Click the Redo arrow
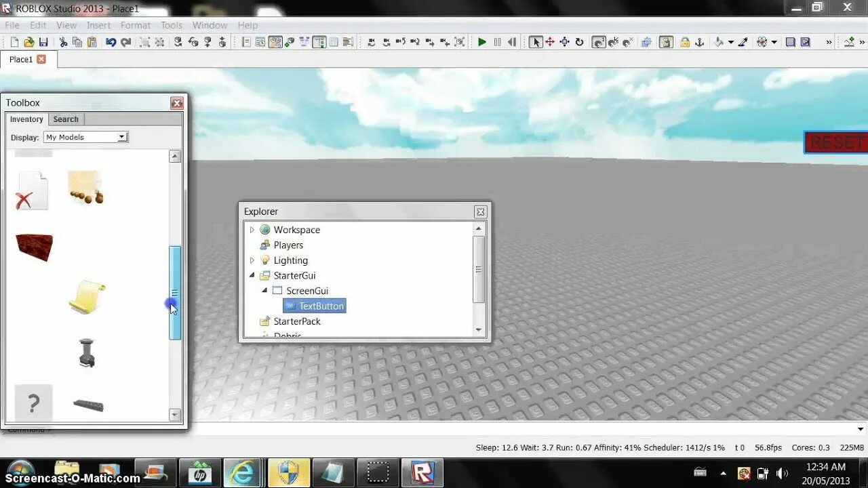 coord(125,42)
